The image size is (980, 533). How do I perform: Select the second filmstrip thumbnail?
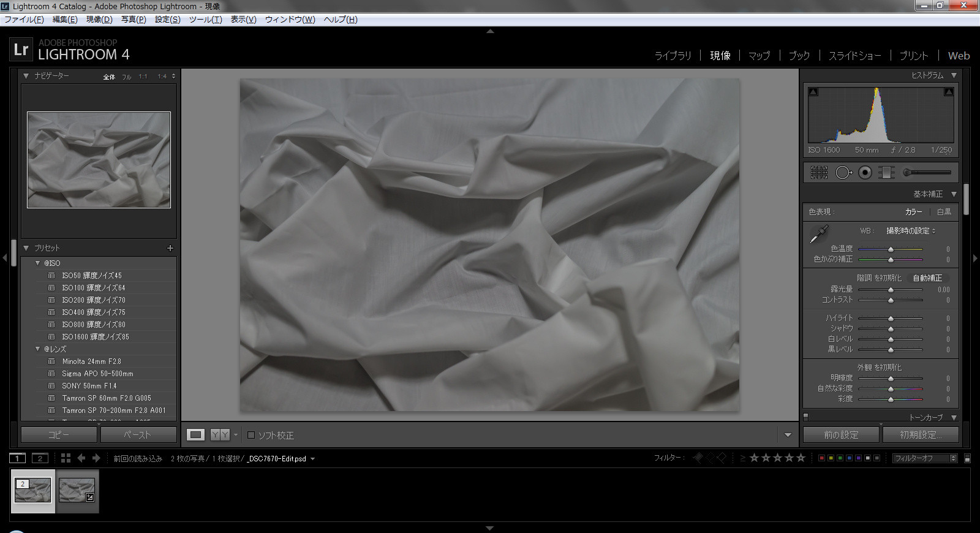(x=77, y=491)
